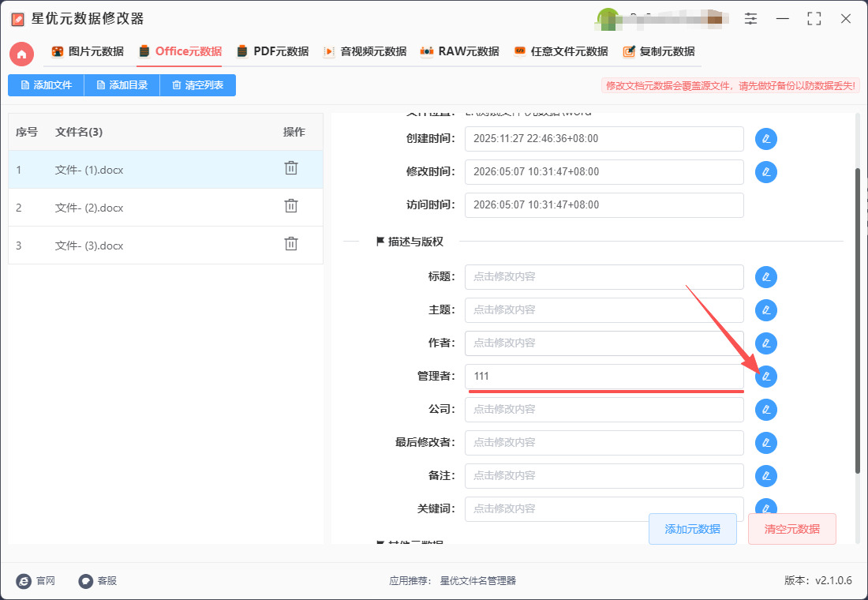The width and height of the screenshot is (868, 600).
Task: Click the 创建时间 input field
Action: point(604,138)
